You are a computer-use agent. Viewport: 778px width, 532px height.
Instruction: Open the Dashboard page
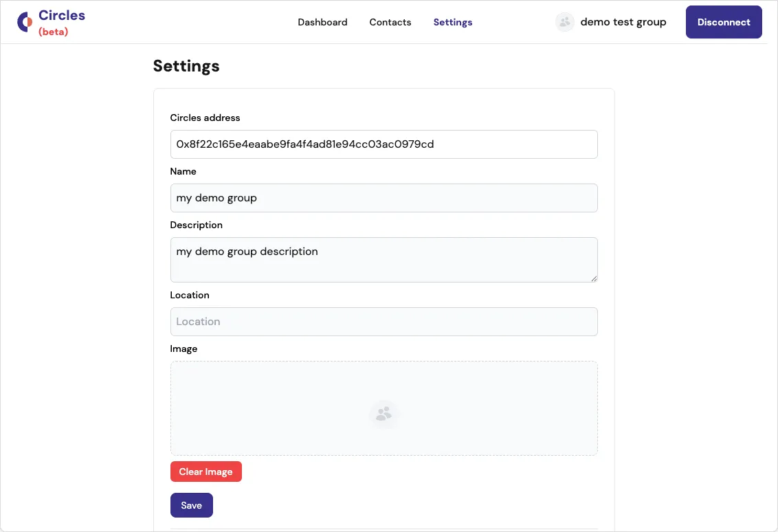(322, 22)
